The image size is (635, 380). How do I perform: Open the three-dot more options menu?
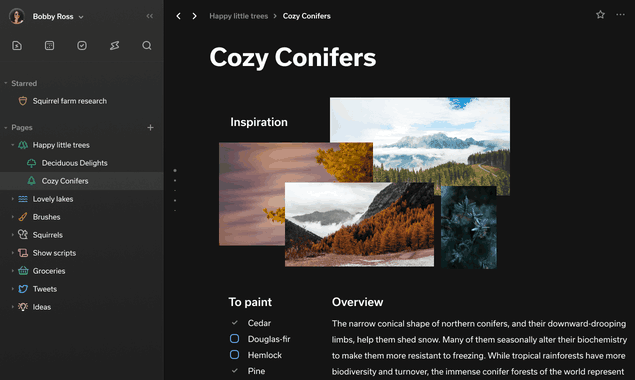[x=620, y=15]
